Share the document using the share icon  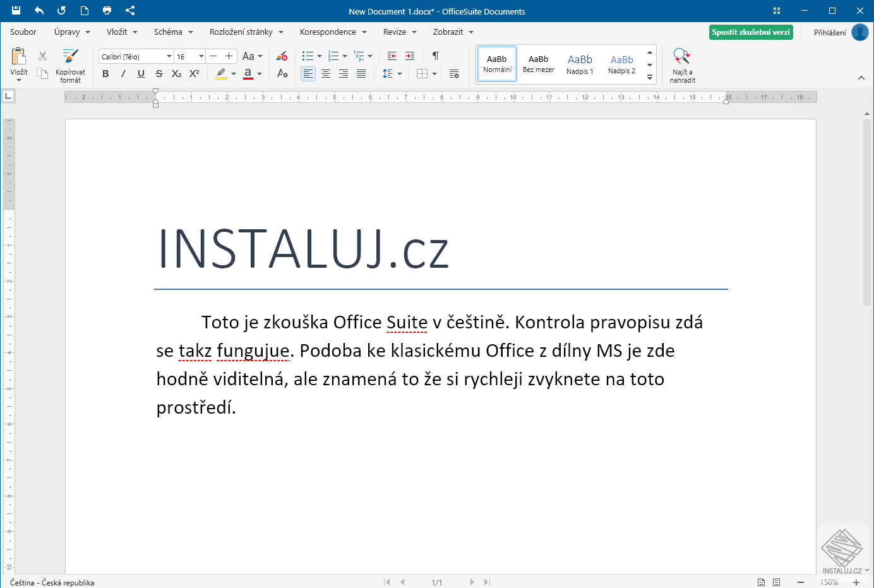pos(130,11)
